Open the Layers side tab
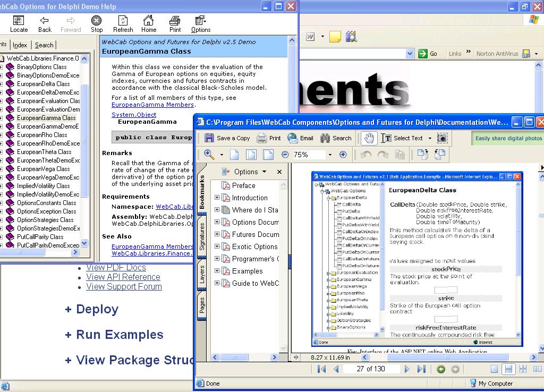Viewport: 544px width, 392px height. click(202, 275)
